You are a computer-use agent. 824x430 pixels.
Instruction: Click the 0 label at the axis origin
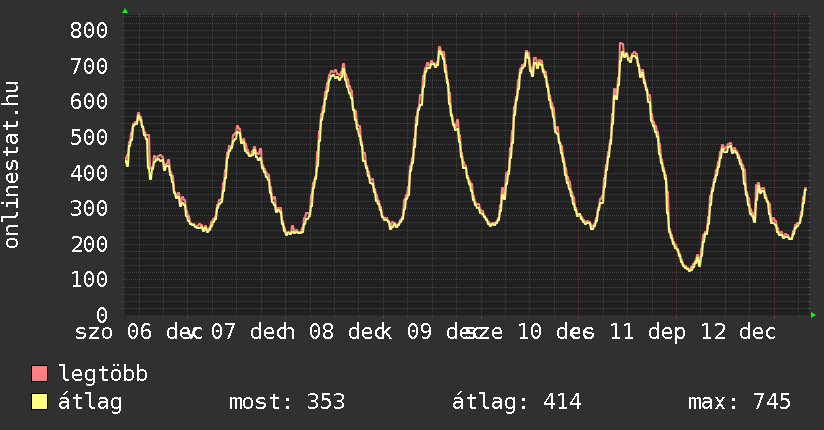coord(101,315)
